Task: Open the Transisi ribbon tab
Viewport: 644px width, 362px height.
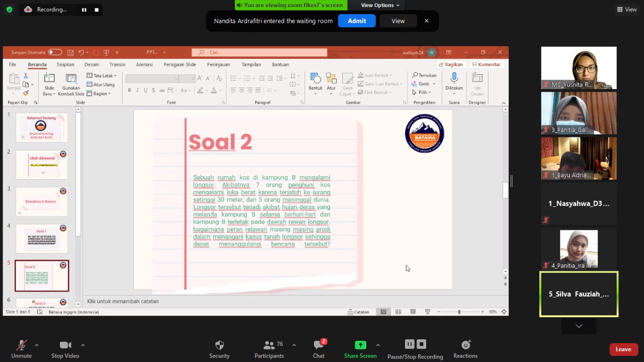Action: [x=117, y=64]
